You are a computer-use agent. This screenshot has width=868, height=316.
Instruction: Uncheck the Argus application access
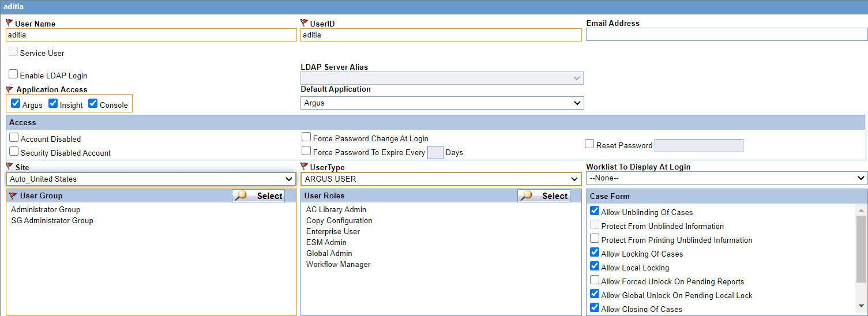[x=16, y=104]
